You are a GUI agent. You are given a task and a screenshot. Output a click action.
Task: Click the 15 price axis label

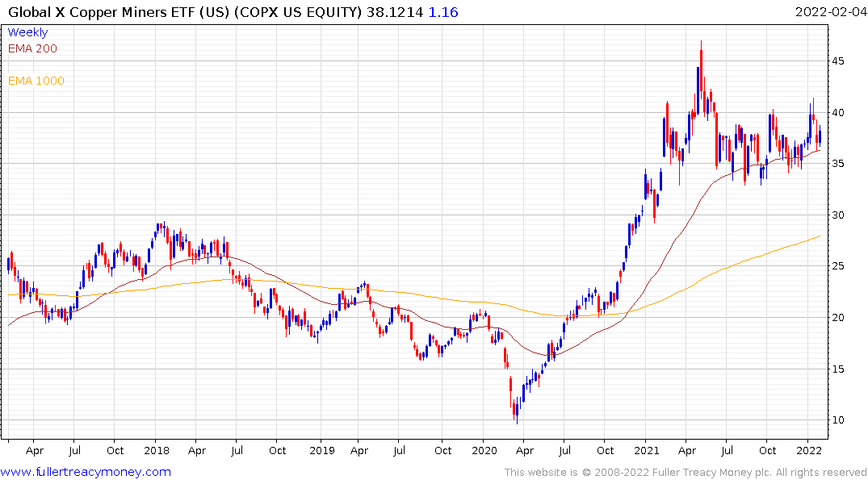pyautogui.click(x=837, y=369)
